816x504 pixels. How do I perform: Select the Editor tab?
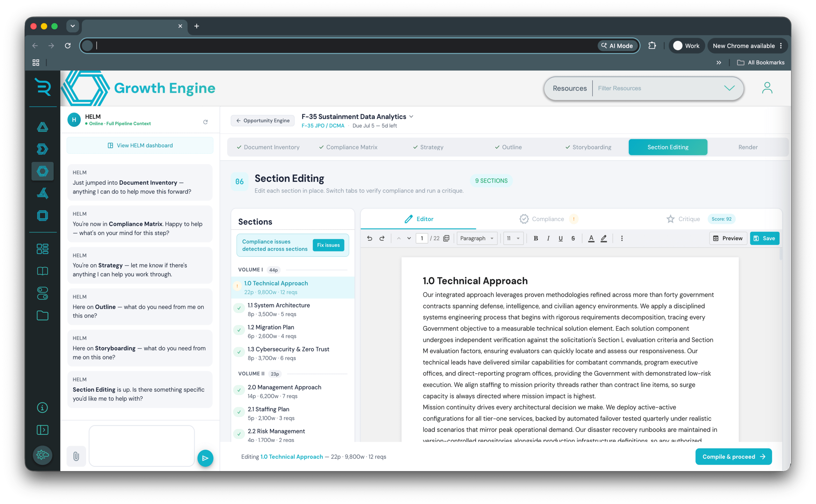419,219
